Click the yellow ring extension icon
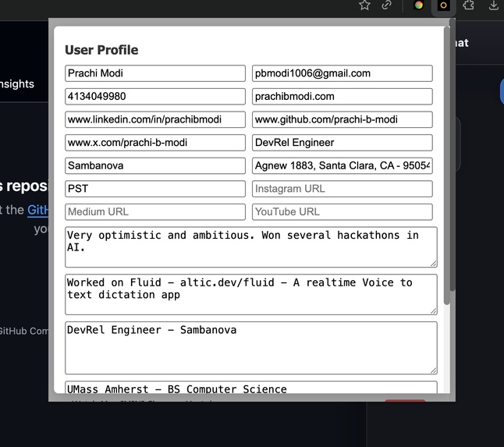This screenshot has height=447, width=504. (443, 5)
